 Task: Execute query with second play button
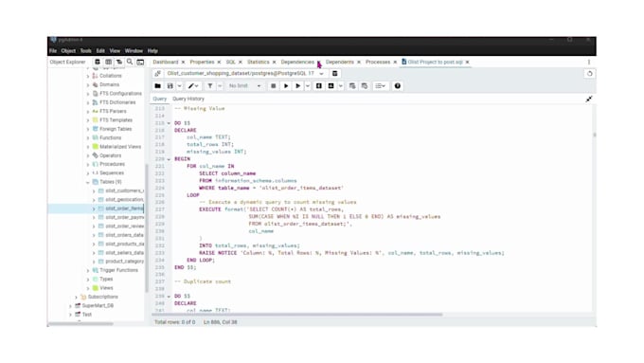point(298,86)
